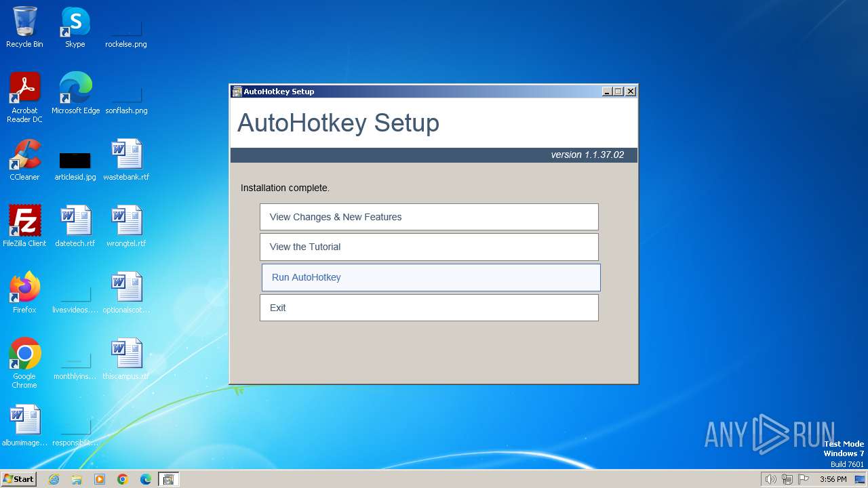This screenshot has height=488, width=868.
Task: Open Internet Explorer from taskbar
Action: point(54,479)
